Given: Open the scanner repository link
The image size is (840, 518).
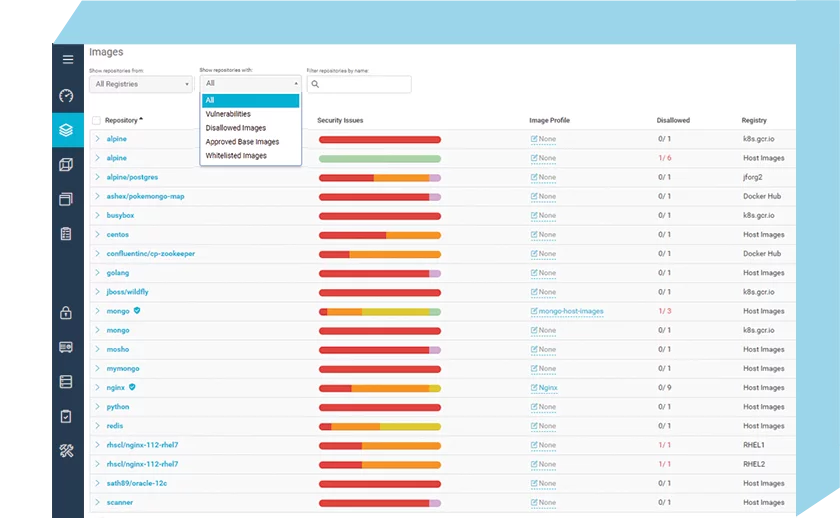Looking at the screenshot, I should [x=119, y=502].
